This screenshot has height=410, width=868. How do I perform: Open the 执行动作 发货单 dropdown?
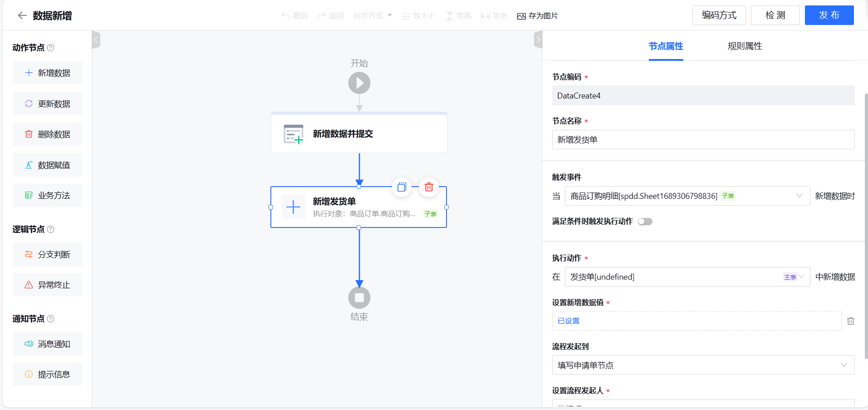[x=687, y=277]
